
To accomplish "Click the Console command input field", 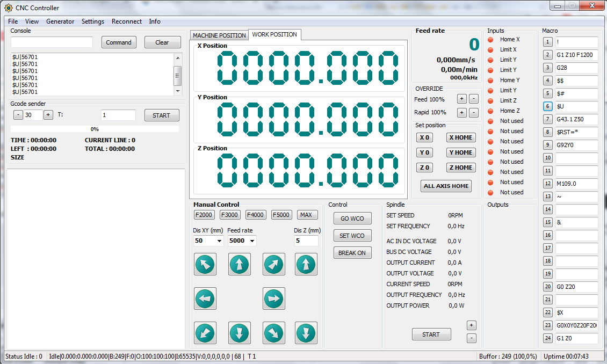I will (52, 42).
